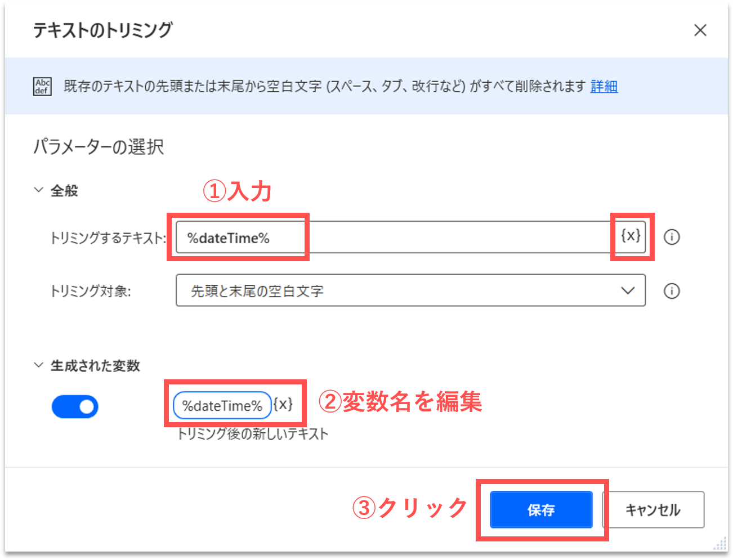Click the dialog resize grip corner

coord(720,544)
